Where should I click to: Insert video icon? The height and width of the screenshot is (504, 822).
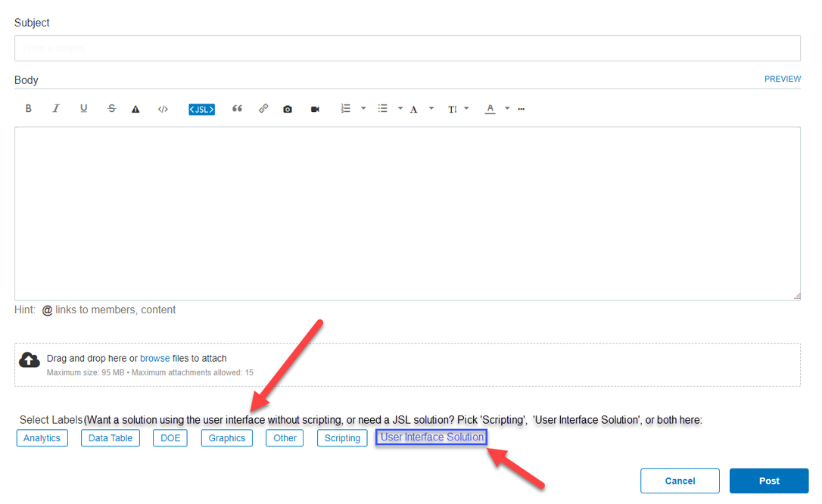315,109
